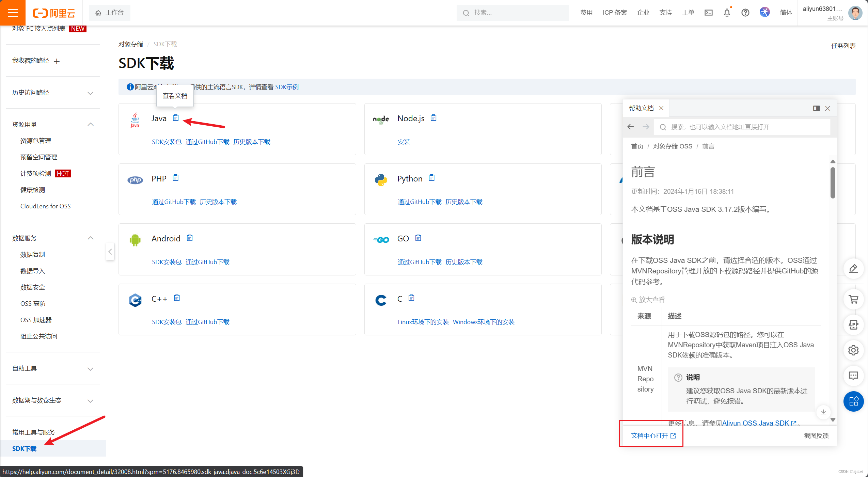The width and height of the screenshot is (868, 477).
Task: Open the C++ documentation icon
Action: [x=177, y=298]
